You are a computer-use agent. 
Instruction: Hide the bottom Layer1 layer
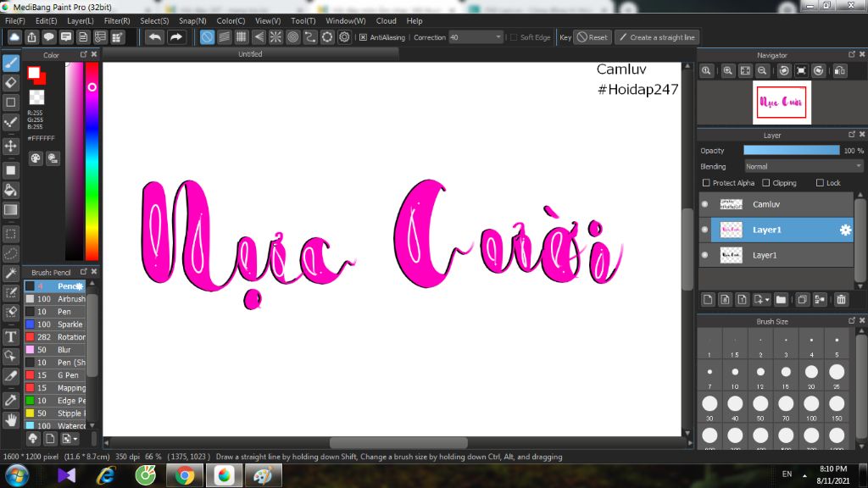[x=704, y=255]
